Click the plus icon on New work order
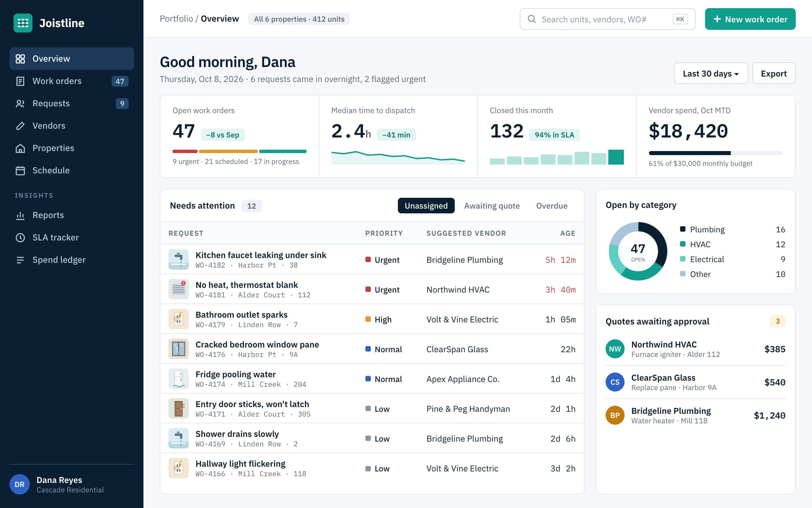Screen dimensions: 812x508 (x=717, y=19)
